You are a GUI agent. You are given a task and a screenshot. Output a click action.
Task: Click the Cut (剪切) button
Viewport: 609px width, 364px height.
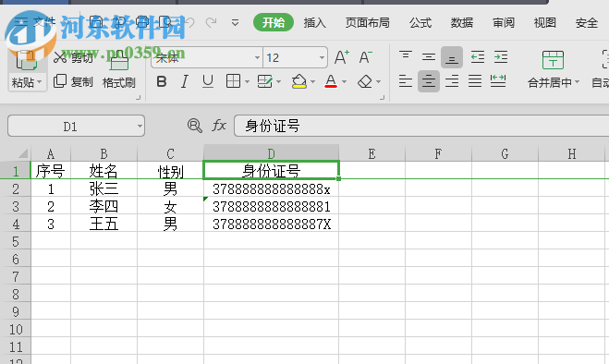tap(73, 57)
